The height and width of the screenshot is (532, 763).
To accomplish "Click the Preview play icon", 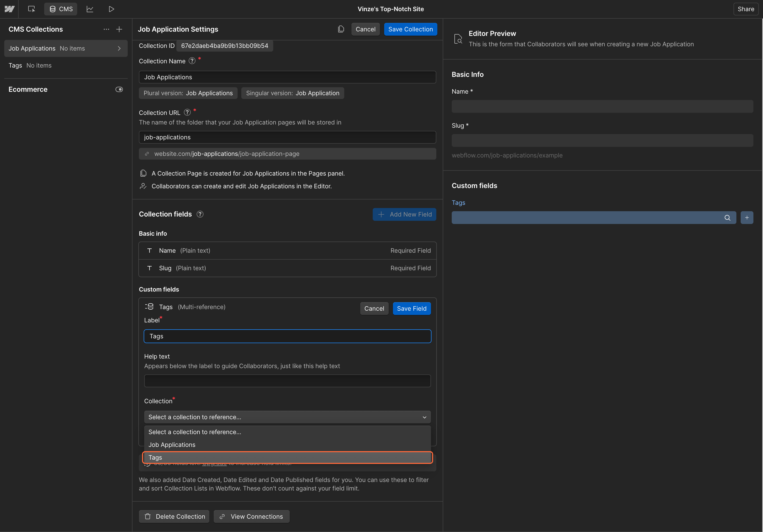I will click(x=111, y=9).
